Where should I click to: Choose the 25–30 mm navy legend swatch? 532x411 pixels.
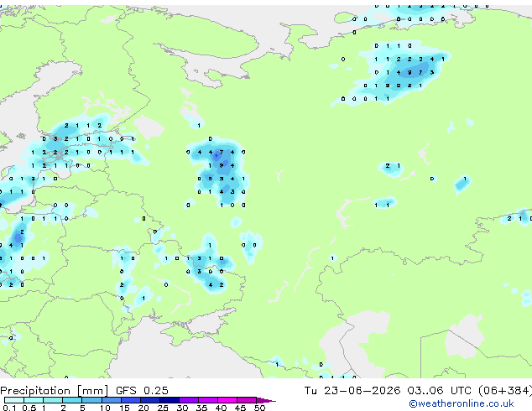(x=169, y=400)
